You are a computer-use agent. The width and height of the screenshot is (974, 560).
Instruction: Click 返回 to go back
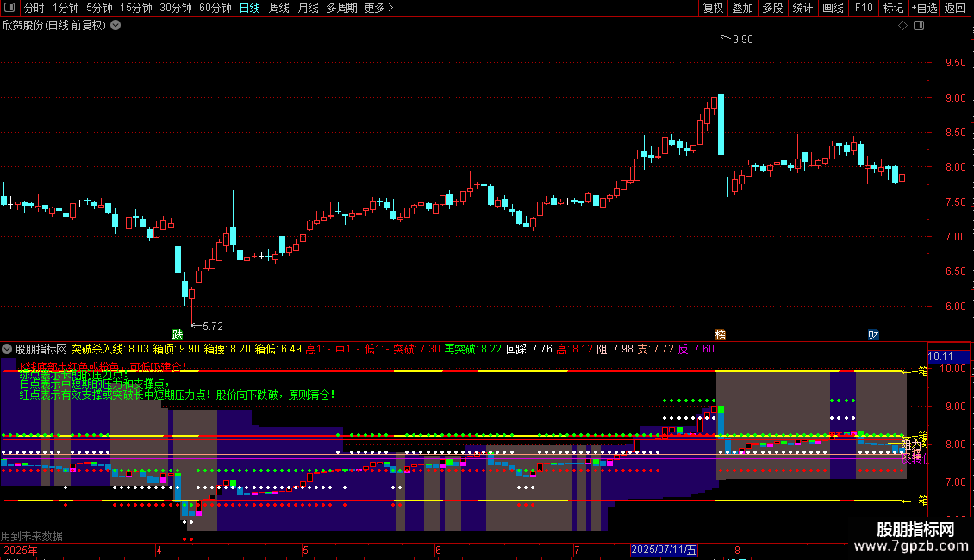coord(955,8)
